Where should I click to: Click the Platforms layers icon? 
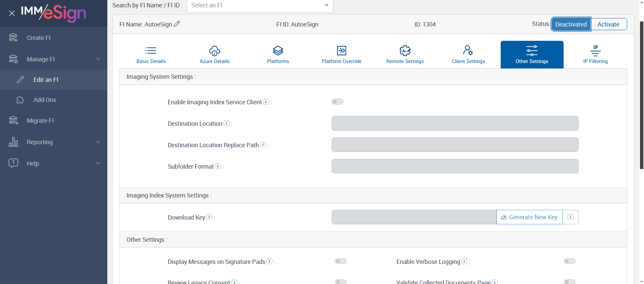(x=278, y=51)
